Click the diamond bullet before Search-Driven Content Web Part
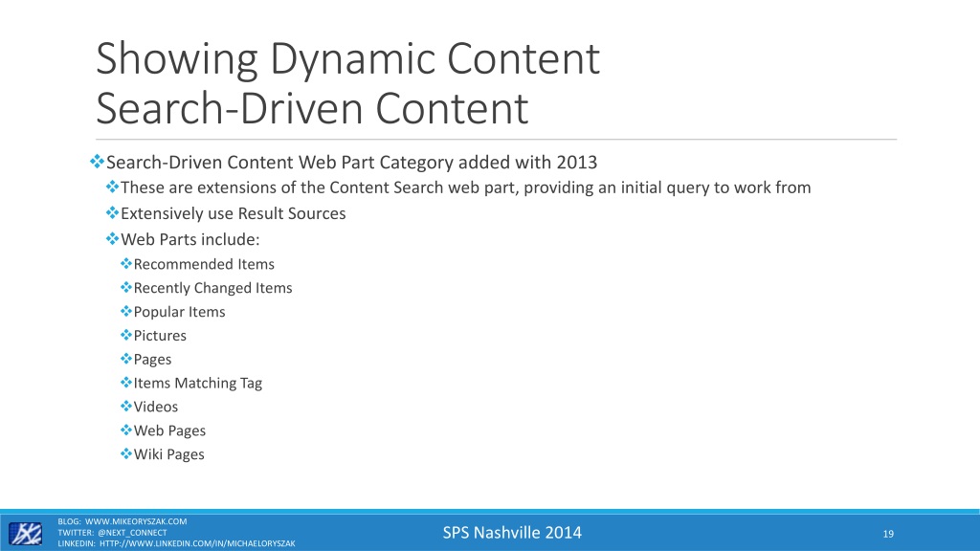Screen dimensions: 980x551 [97, 162]
